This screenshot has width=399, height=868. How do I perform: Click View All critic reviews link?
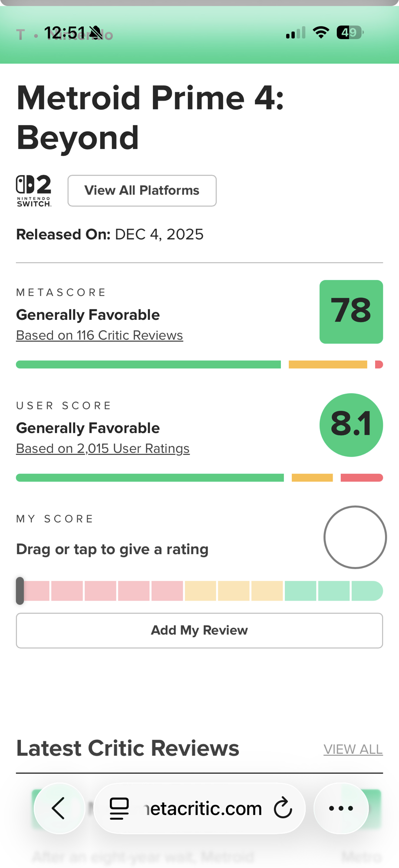353,749
